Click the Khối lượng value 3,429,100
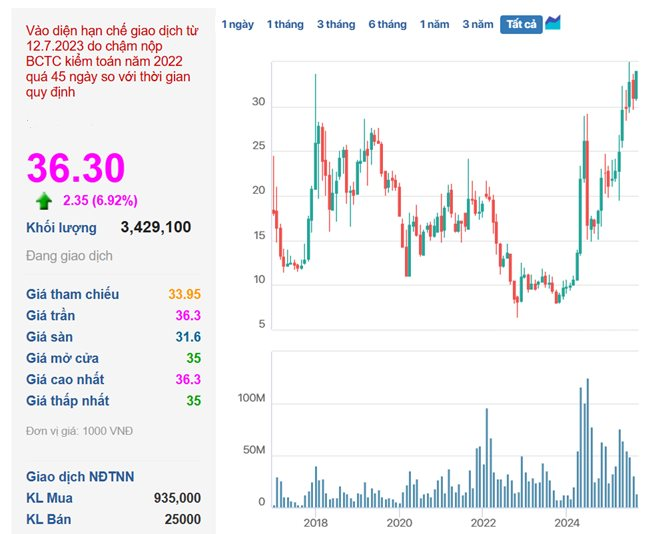The width and height of the screenshot is (654, 534). click(155, 228)
